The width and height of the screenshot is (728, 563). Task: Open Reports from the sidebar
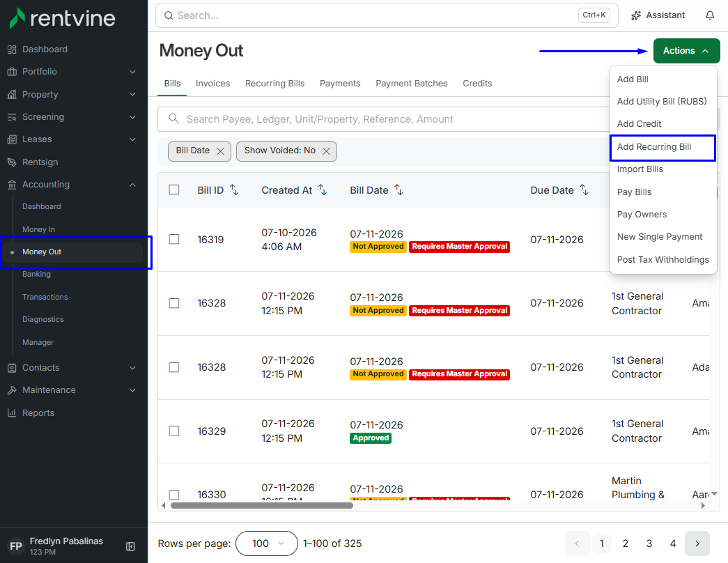38,413
